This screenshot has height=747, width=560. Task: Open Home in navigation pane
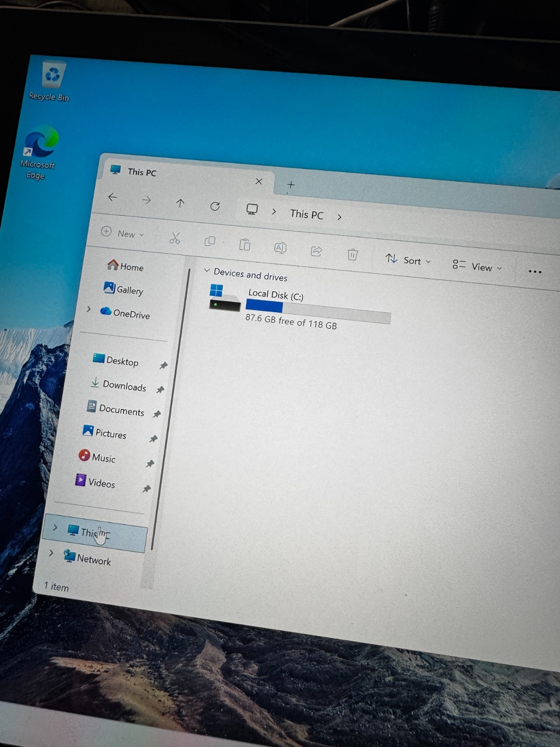click(x=126, y=266)
